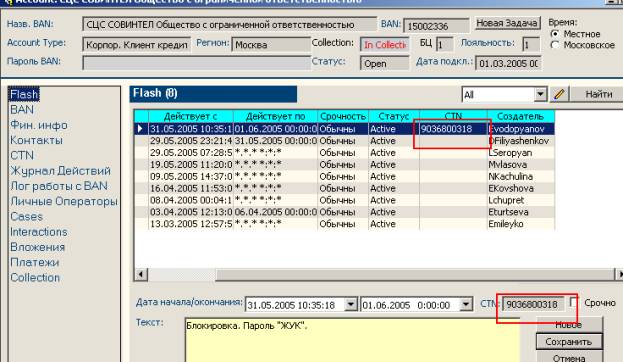Click the Назв. BAN company name field
The image size is (623, 362).
(230, 25)
